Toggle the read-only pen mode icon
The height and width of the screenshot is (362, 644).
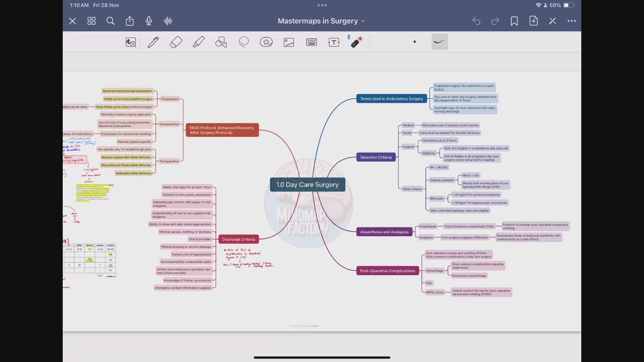click(552, 21)
